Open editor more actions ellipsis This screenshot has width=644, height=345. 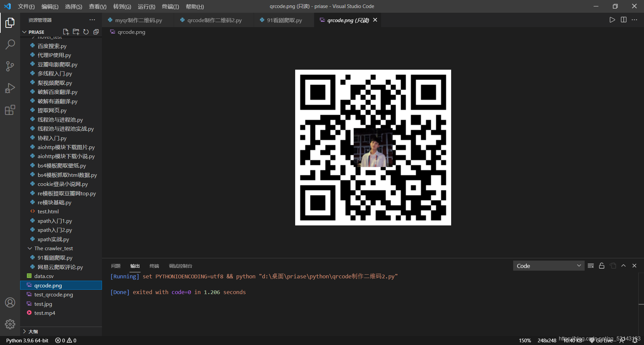pyautogui.click(x=634, y=20)
